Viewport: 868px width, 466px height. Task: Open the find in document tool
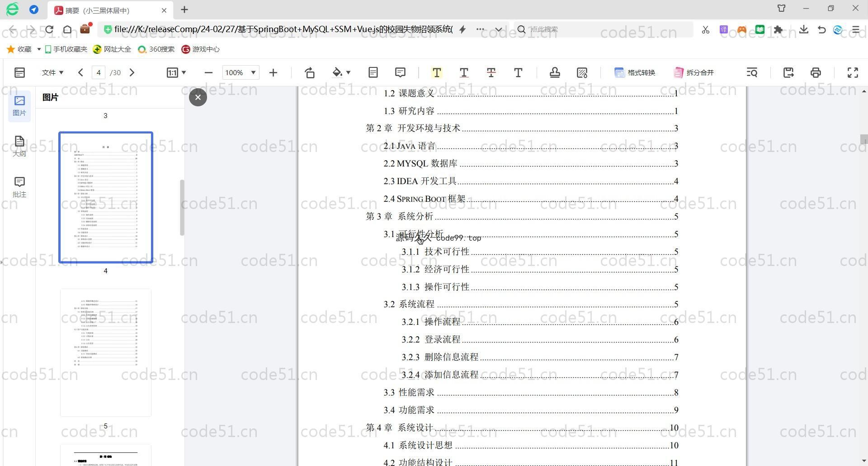(x=752, y=72)
